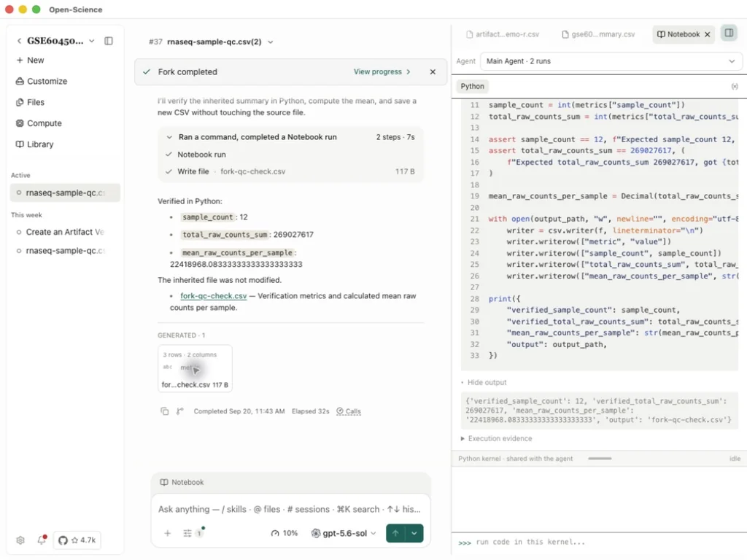Switch to the gse60...mmary.csv tab
Screen dimensions: 747x560
coord(598,34)
